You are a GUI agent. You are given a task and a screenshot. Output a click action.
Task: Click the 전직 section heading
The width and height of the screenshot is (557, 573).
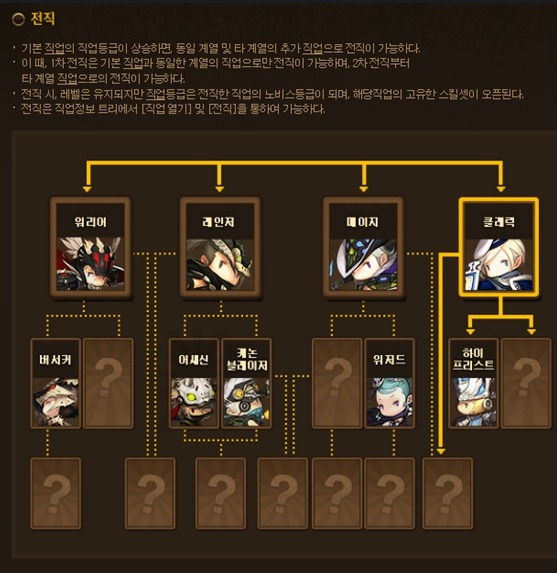click(x=43, y=18)
